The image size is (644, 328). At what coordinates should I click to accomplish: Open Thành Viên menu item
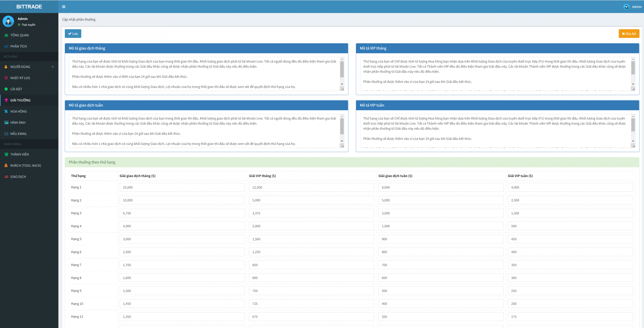(20, 154)
